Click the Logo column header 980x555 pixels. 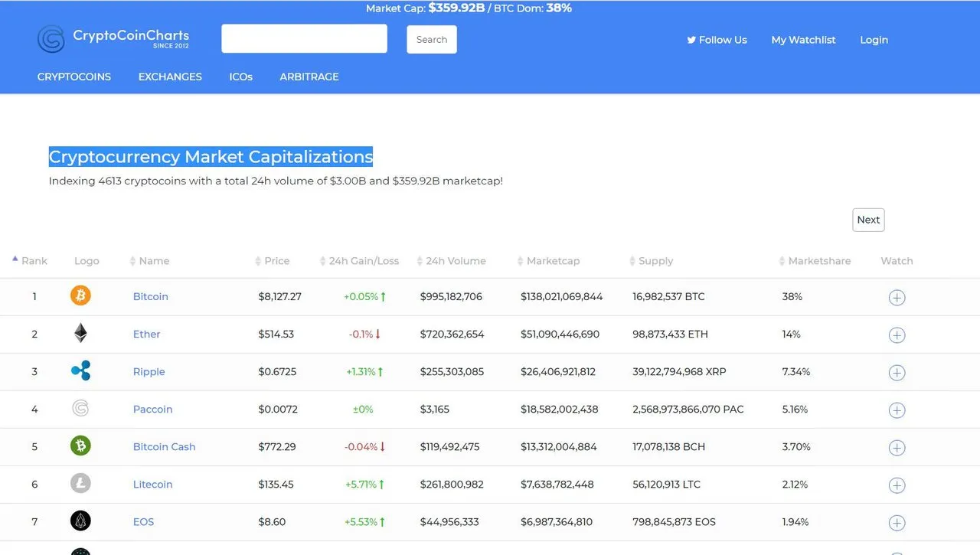click(x=87, y=261)
